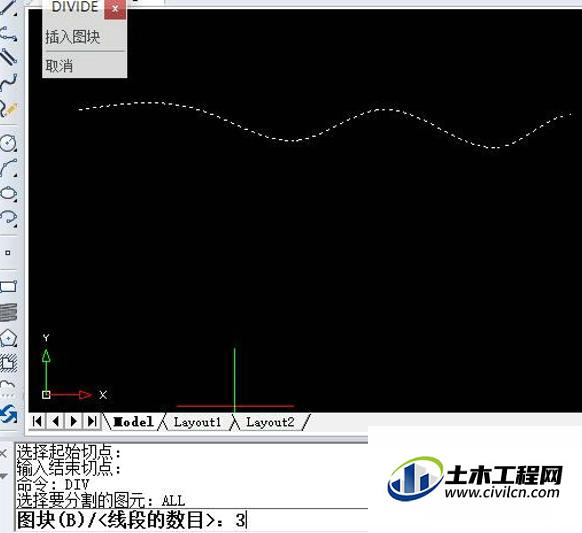This screenshot has width=582, height=533.
Task: Click the command input showing 3
Action: point(192,520)
